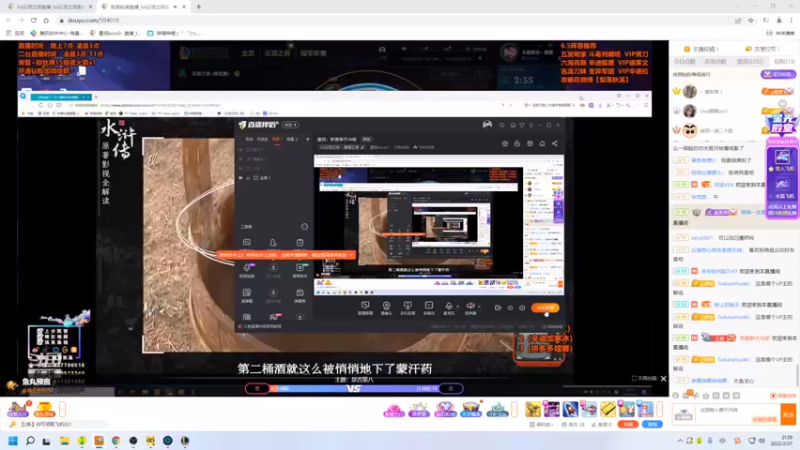Click bell icon in streamed 直播伴侣 top-right
This screenshot has width=800, height=450.
point(542,143)
